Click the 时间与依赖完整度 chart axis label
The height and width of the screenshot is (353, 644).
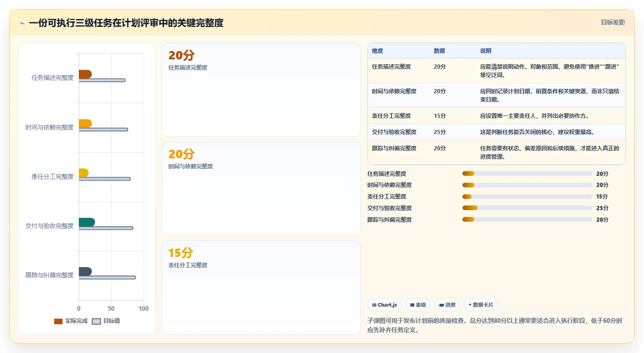(x=50, y=127)
